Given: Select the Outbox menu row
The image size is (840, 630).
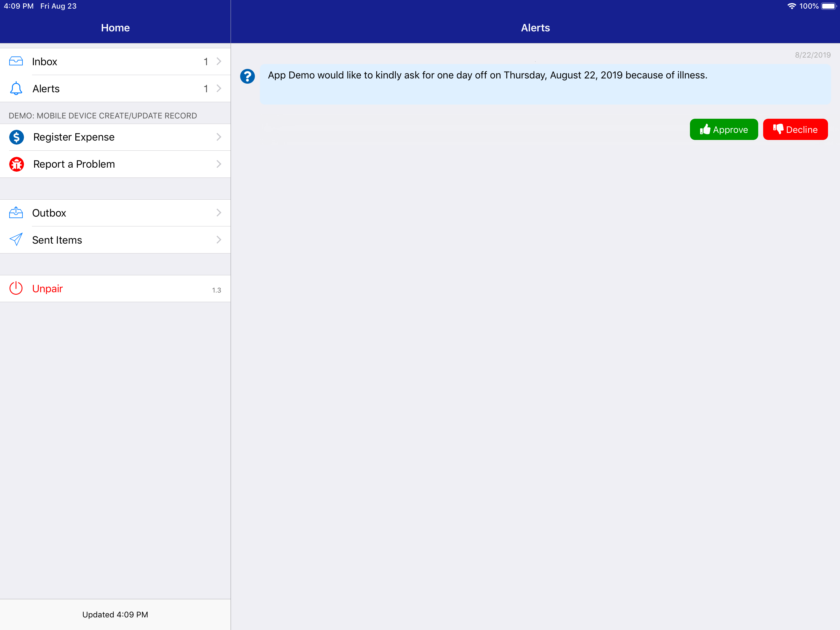Looking at the screenshot, I should [x=114, y=213].
